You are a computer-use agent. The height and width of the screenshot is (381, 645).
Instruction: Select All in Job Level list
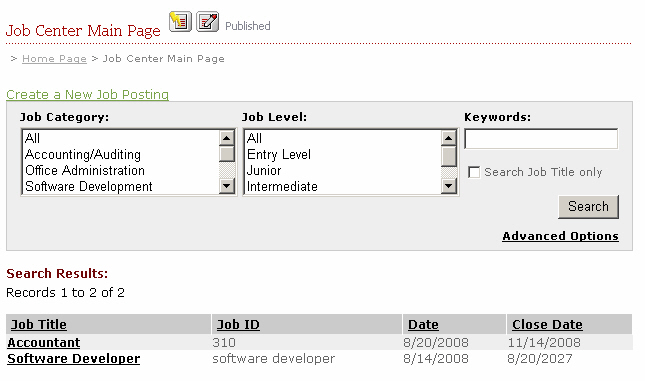point(343,138)
